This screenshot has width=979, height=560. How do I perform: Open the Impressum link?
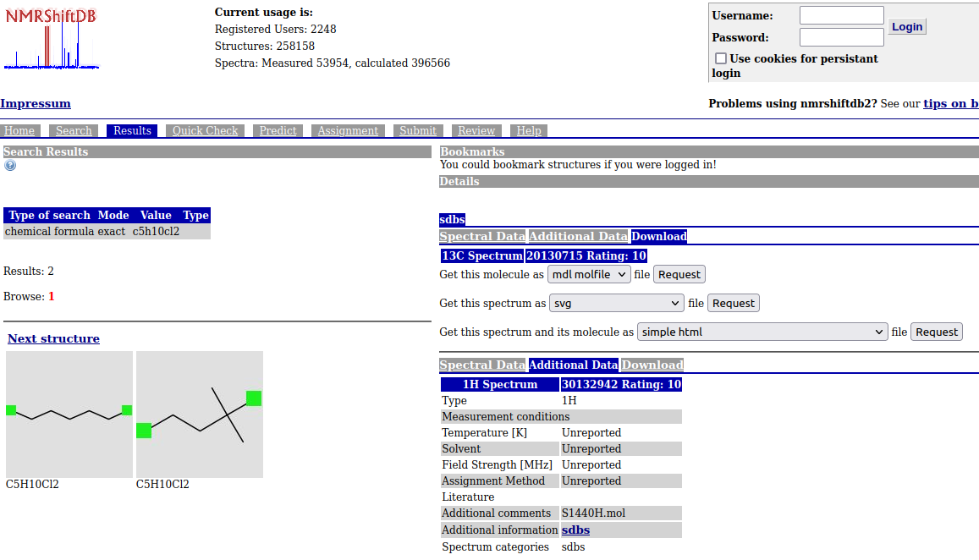pyautogui.click(x=36, y=104)
